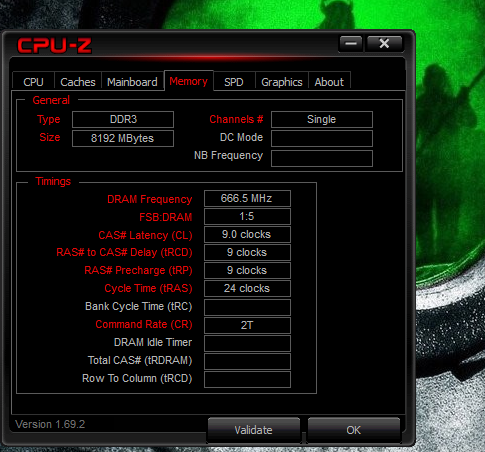485x452 pixels.
Task: Click the empty NB Frequency field
Action: [322, 158]
